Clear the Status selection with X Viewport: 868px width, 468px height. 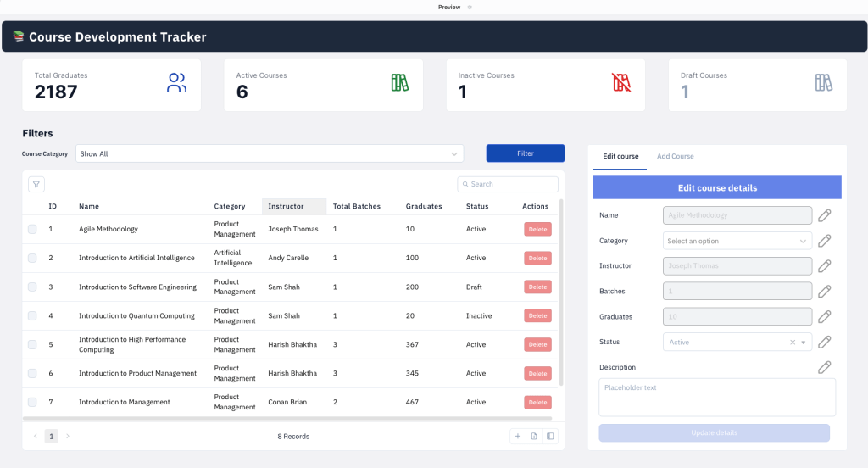coord(793,343)
